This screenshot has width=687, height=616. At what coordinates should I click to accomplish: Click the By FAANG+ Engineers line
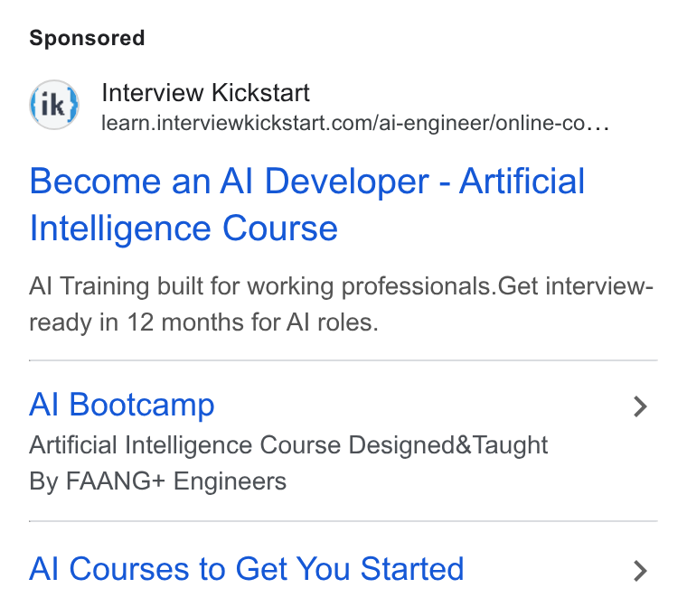[x=157, y=481]
